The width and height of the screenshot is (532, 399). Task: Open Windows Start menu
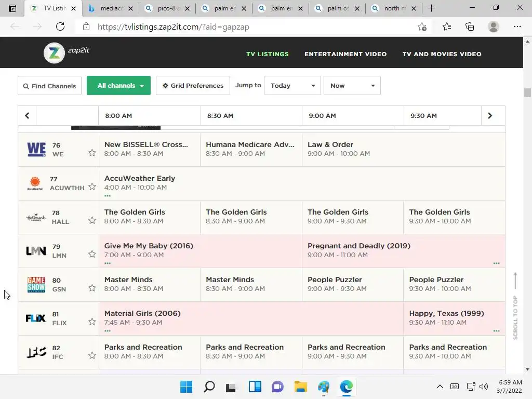coord(186,387)
